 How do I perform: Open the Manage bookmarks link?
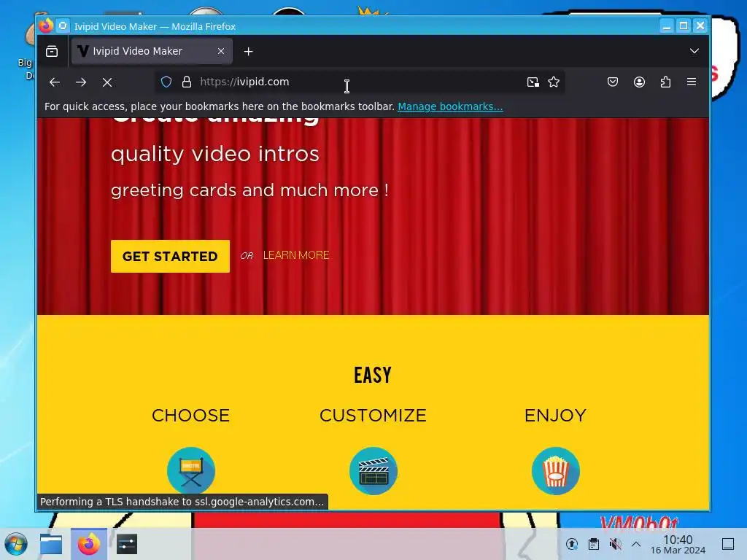tap(450, 106)
